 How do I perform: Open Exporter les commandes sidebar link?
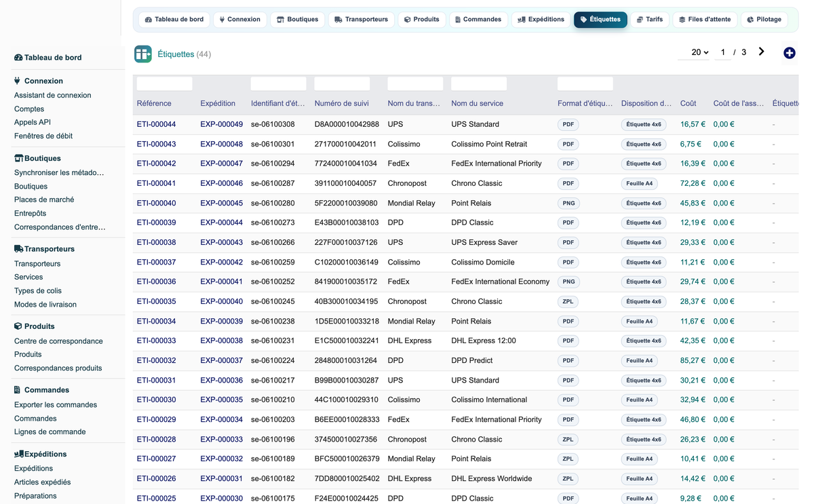56,405
